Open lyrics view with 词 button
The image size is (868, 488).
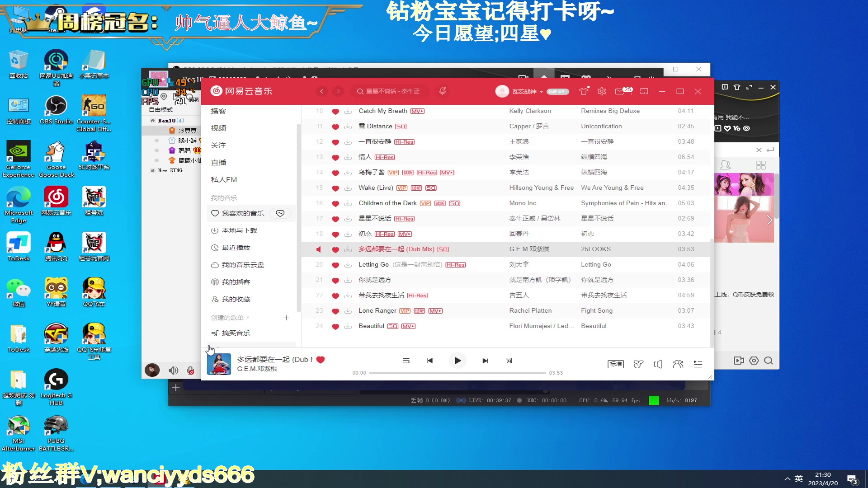tap(509, 361)
